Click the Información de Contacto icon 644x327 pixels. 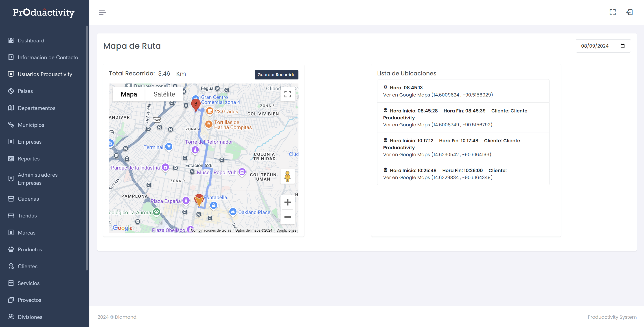pos(11,57)
